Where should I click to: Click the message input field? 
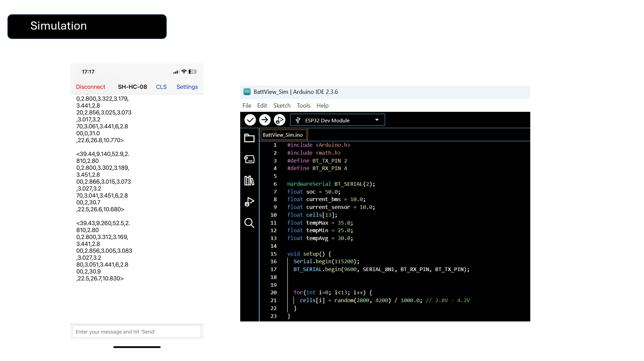tap(136, 332)
